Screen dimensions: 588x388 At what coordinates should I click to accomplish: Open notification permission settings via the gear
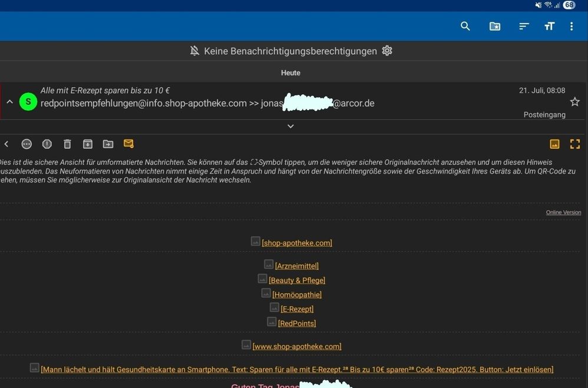point(387,51)
